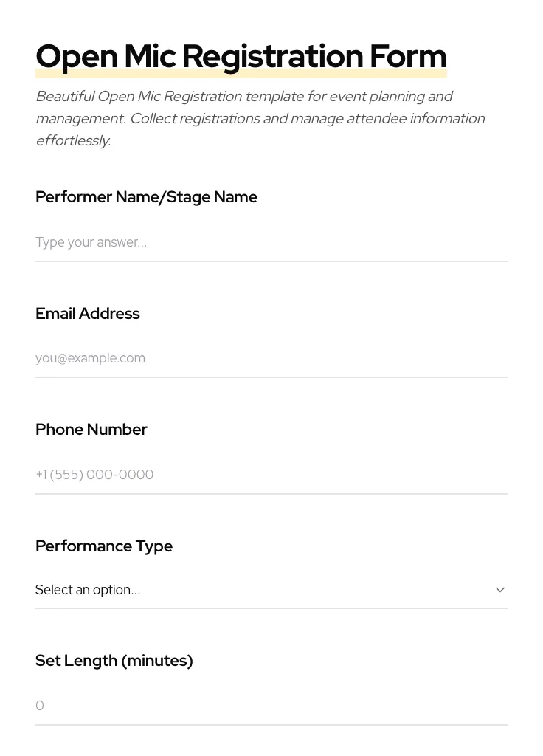Click the "you@example.com" placeholder text
Image resolution: width=543 pixels, height=756 pixels.
90,358
